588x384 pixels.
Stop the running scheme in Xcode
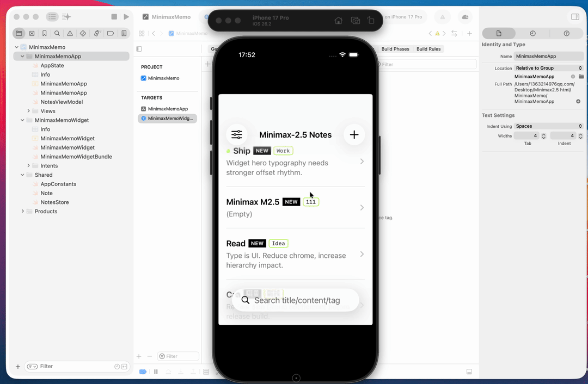pyautogui.click(x=114, y=16)
